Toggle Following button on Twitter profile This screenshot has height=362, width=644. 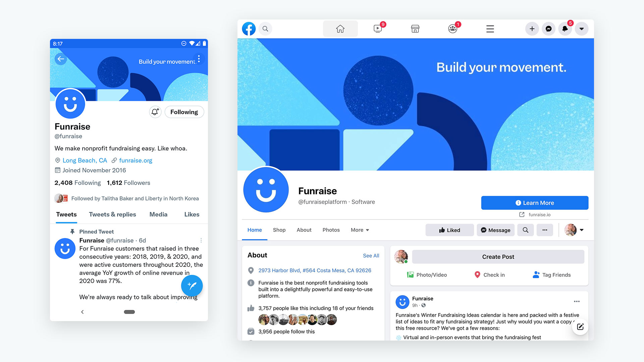click(x=184, y=112)
